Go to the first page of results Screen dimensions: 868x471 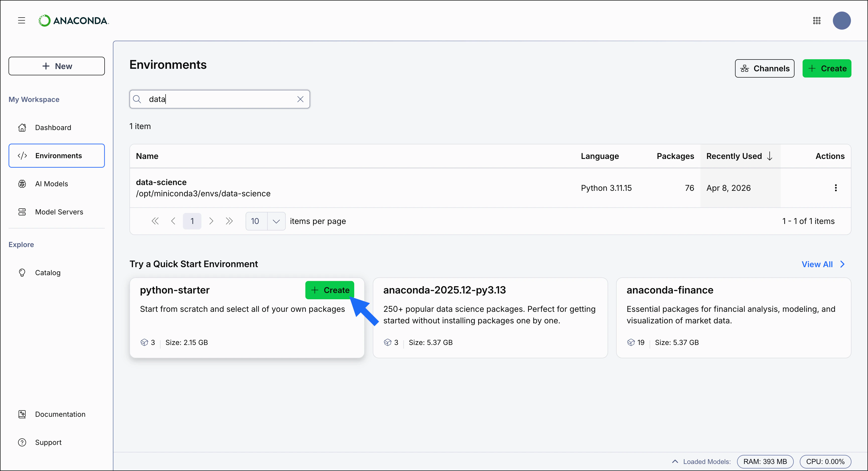click(x=155, y=221)
